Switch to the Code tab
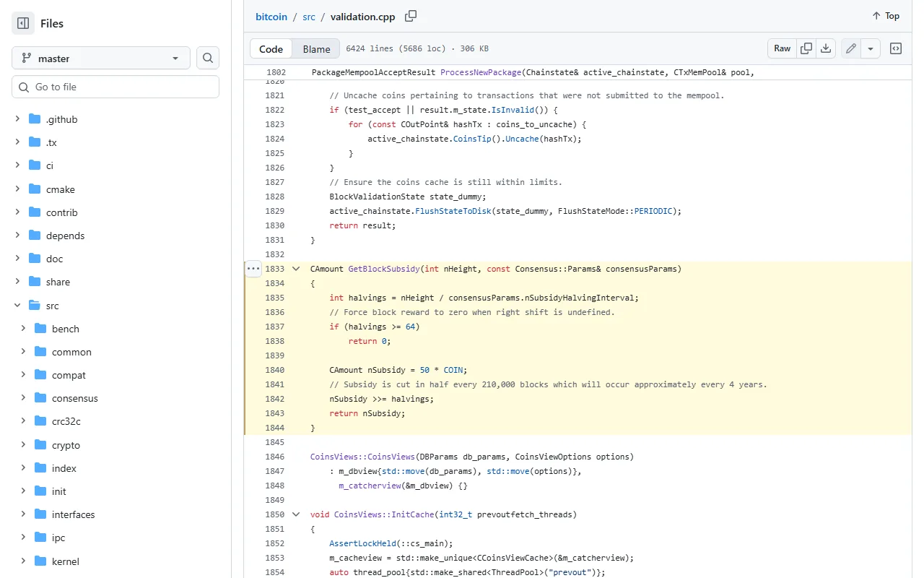This screenshot has width=924, height=578. tap(271, 49)
